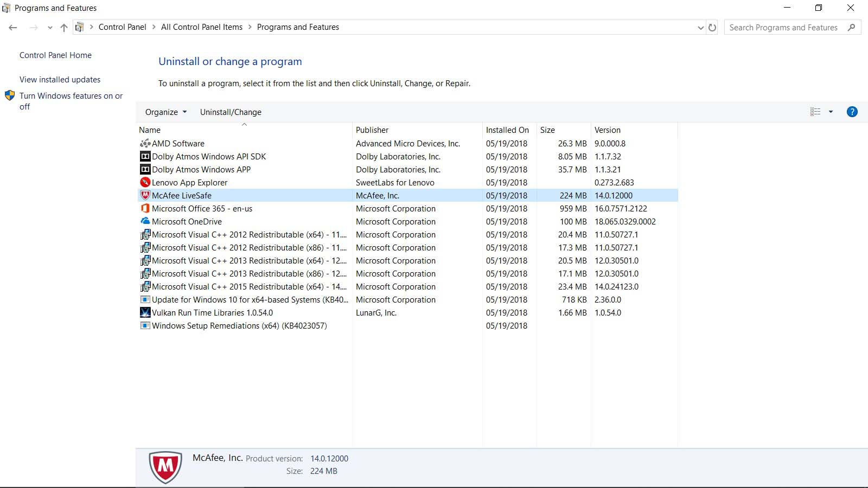Click the Microsoft Office 365 icon

(145, 209)
